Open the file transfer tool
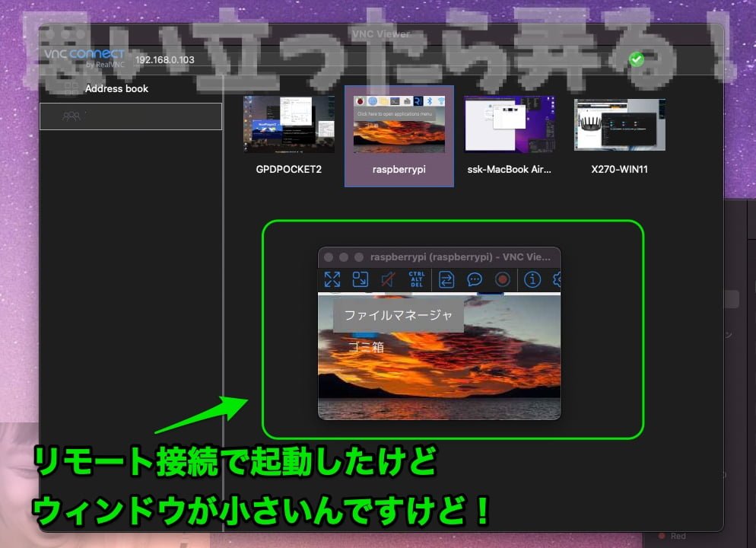 point(446,279)
